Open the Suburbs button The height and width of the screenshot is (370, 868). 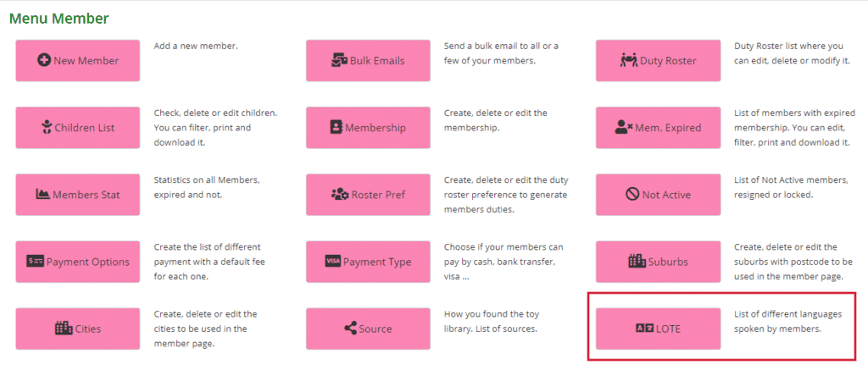pyautogui.click(x=658, y=262)
